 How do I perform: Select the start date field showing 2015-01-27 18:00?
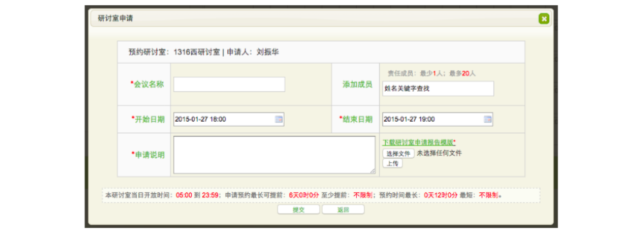[229, 120]
